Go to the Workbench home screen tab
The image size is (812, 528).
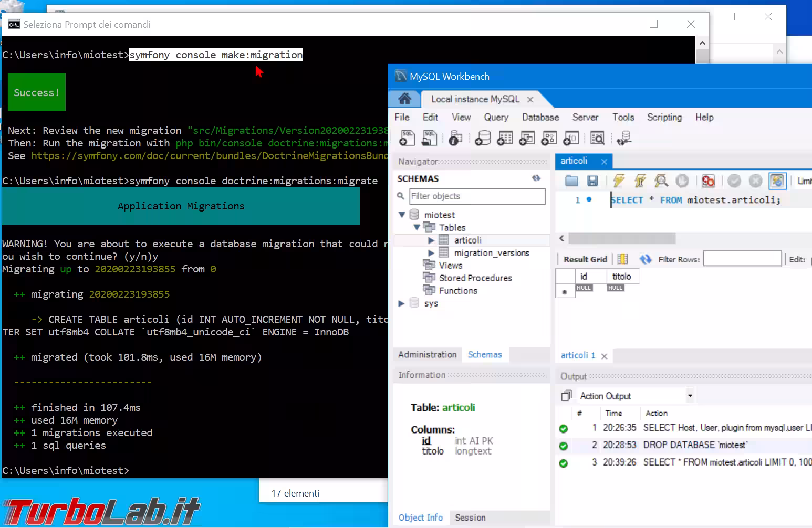click(404, 99)
